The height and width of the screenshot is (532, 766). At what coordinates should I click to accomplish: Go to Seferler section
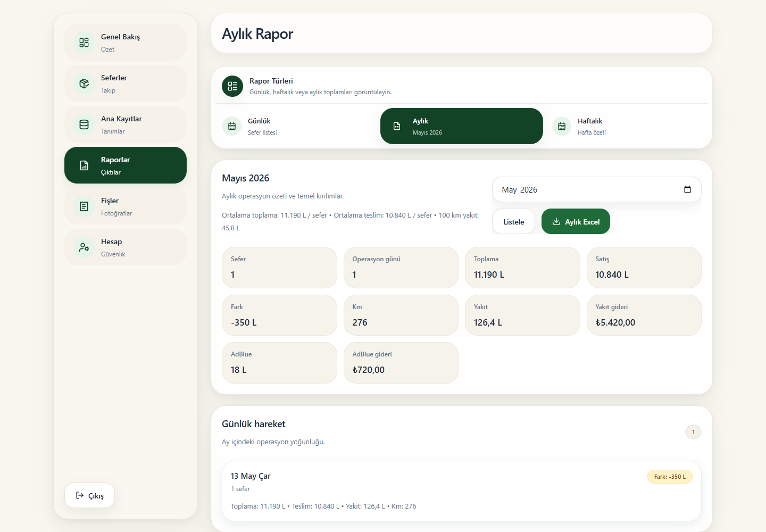click(126, 84)
